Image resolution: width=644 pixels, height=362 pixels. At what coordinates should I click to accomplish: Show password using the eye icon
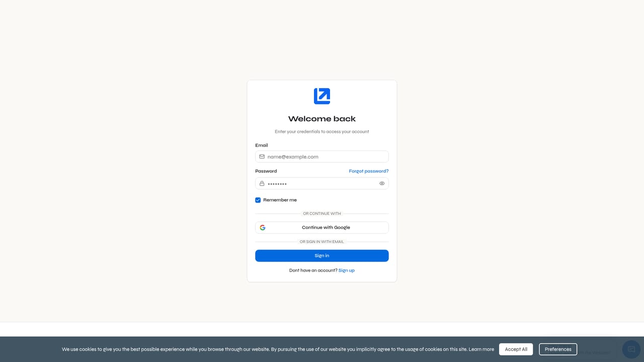(382, 184)
